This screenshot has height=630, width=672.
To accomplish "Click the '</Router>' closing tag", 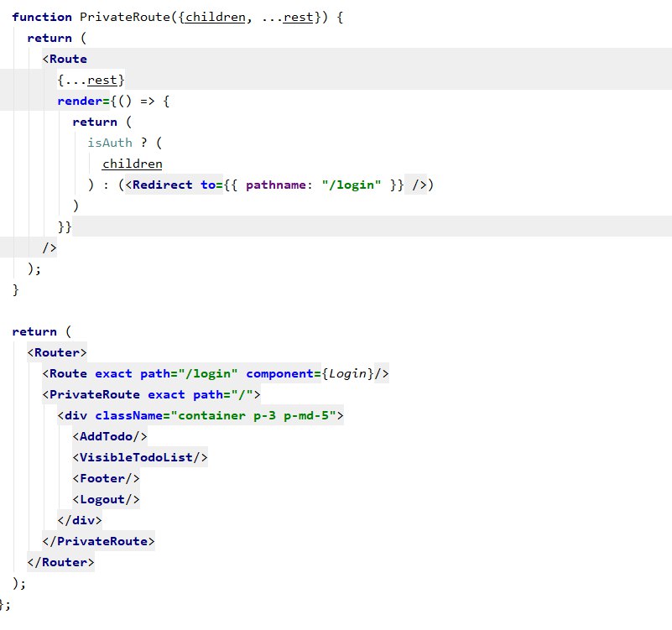I will point(61,563).
